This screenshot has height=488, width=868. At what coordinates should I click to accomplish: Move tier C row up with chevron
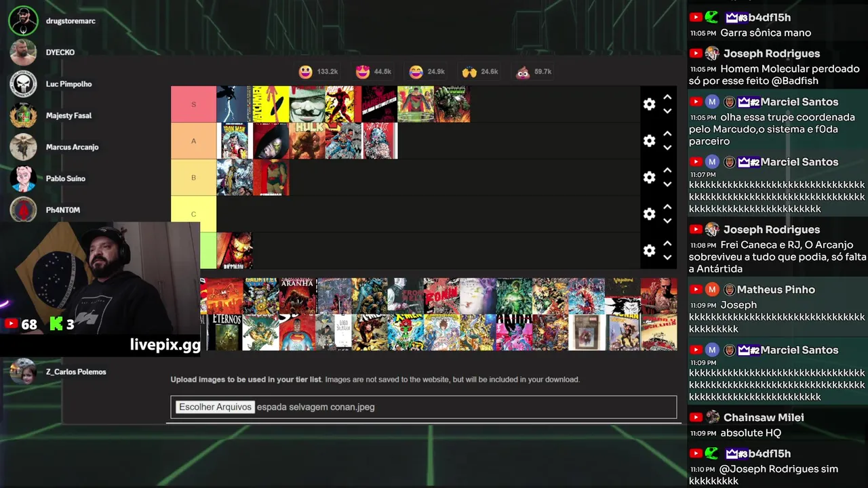click(667, 207)
